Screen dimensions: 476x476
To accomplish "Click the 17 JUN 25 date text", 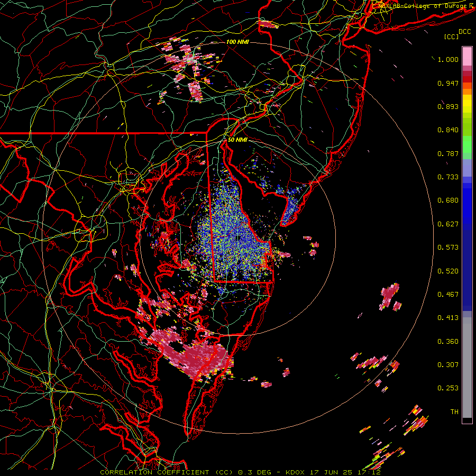I will pos(331,472).
